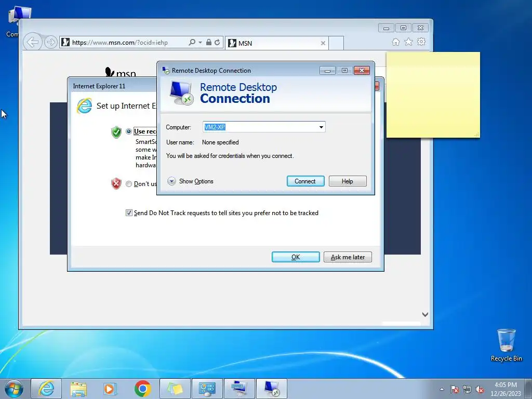Screen dimensions: 532x399
Task: Click Ask me later in IE setup dialog
Action: (348, 257)
